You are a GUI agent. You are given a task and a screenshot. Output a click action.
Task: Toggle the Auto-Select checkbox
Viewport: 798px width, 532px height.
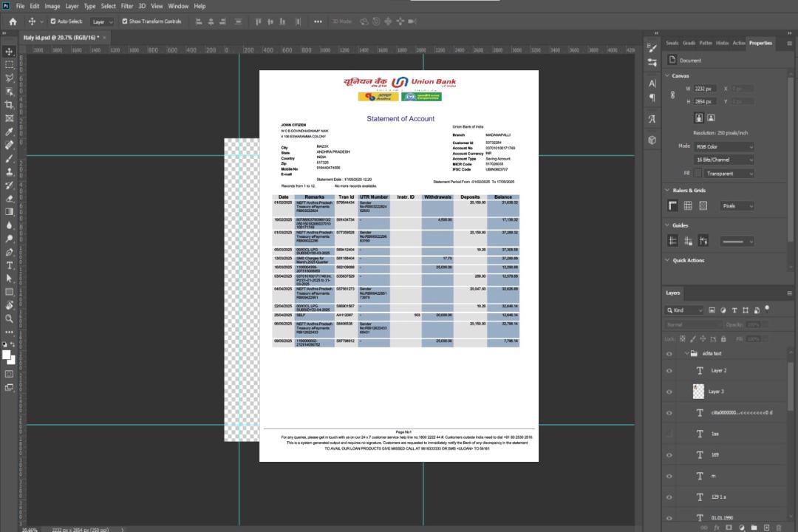[x=53, y=21]
